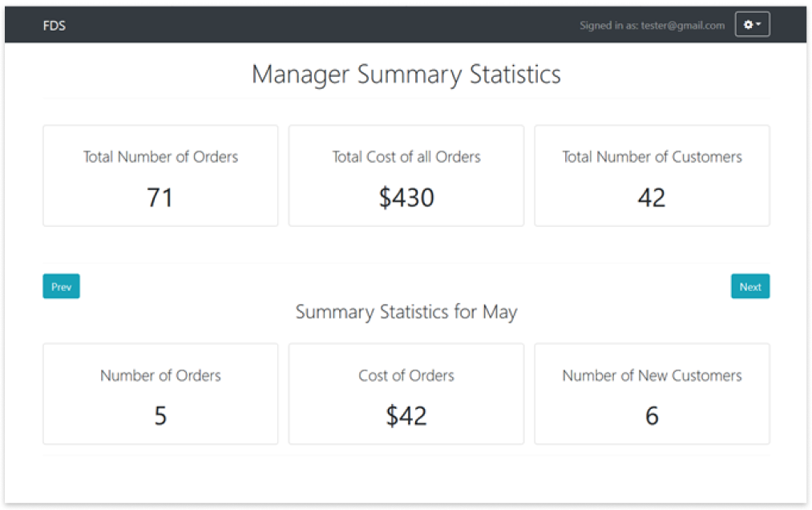
Task: Go to previous month with Prev
Action: coord(61,286)
